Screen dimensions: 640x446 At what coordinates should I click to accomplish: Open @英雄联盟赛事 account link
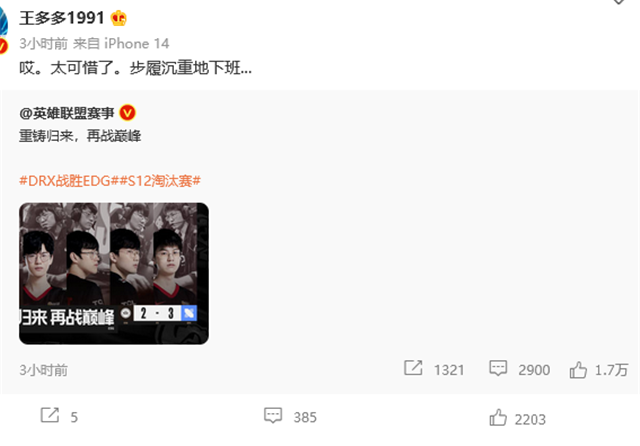(67, 113)
